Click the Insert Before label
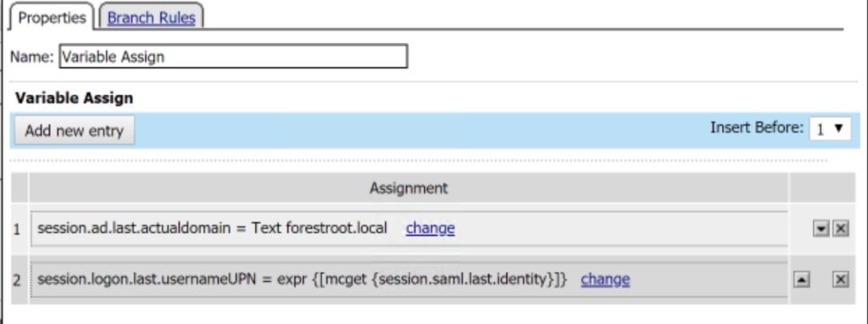Screen dimensions: 868x324 757,128
